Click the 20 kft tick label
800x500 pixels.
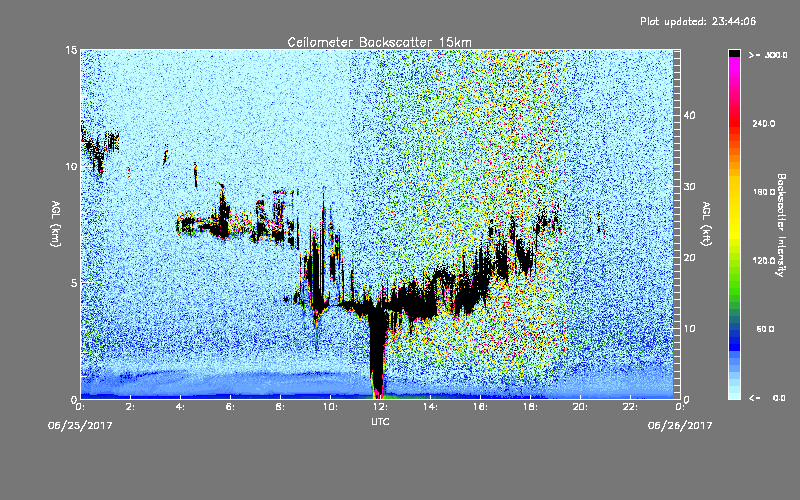coord(689,258)
